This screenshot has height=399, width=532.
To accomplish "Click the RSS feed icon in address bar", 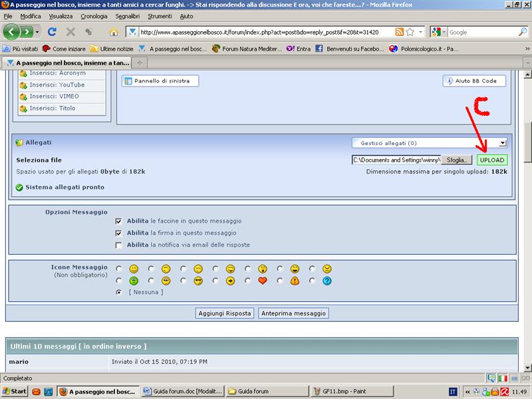I will click(x=399, y=32).
